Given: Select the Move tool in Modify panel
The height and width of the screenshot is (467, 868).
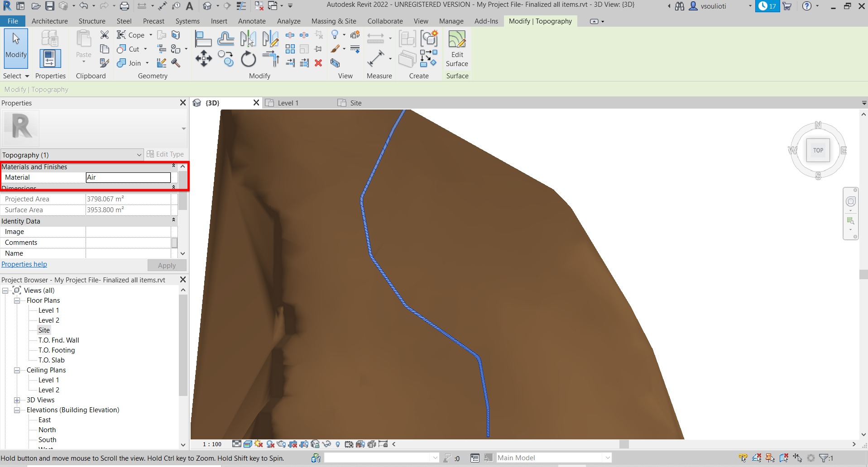Looking at the screenshot, I should click(203, 59).
